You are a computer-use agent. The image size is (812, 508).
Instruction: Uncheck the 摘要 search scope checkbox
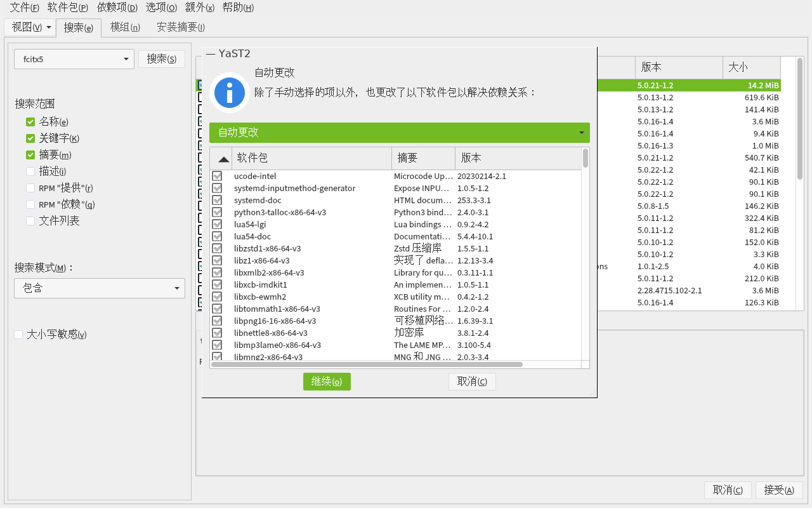(x=30, y=154)
